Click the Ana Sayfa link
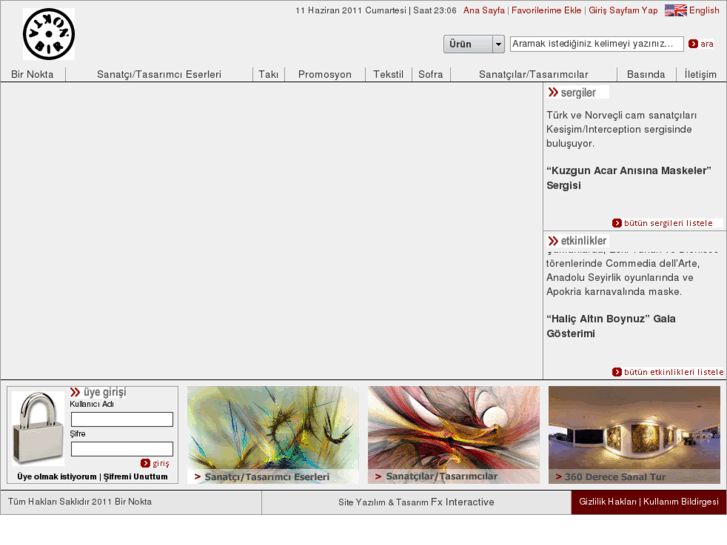This screenshot has height=545, width=727. coord(484,10)
